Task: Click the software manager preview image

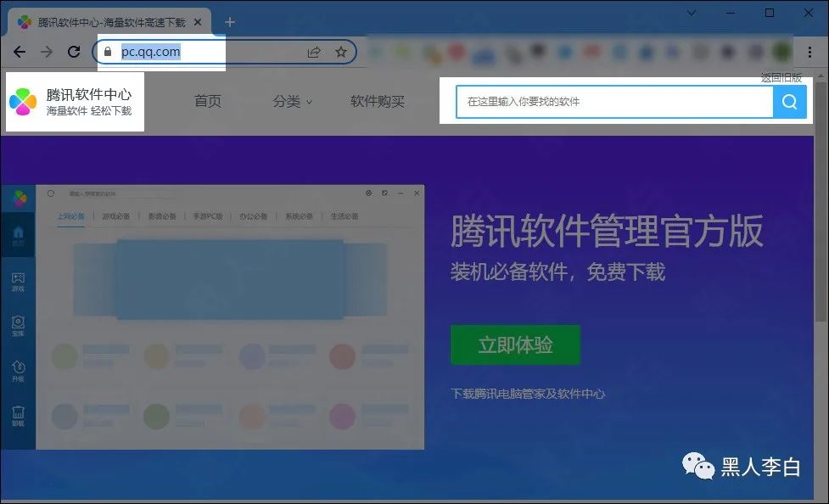Action: [x=212, y=317]
